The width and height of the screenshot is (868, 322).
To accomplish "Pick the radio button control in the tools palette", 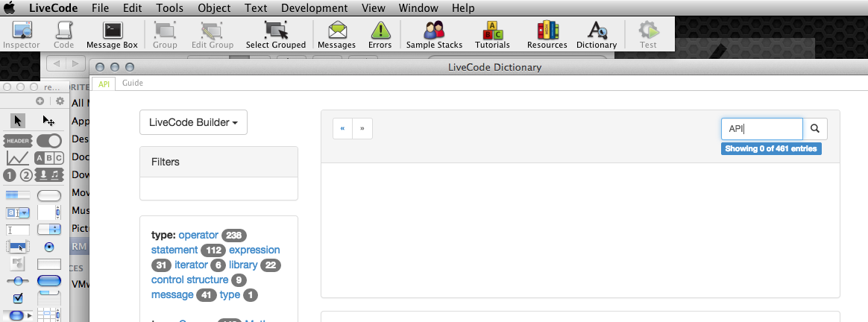I will click(x=49, y=247).
